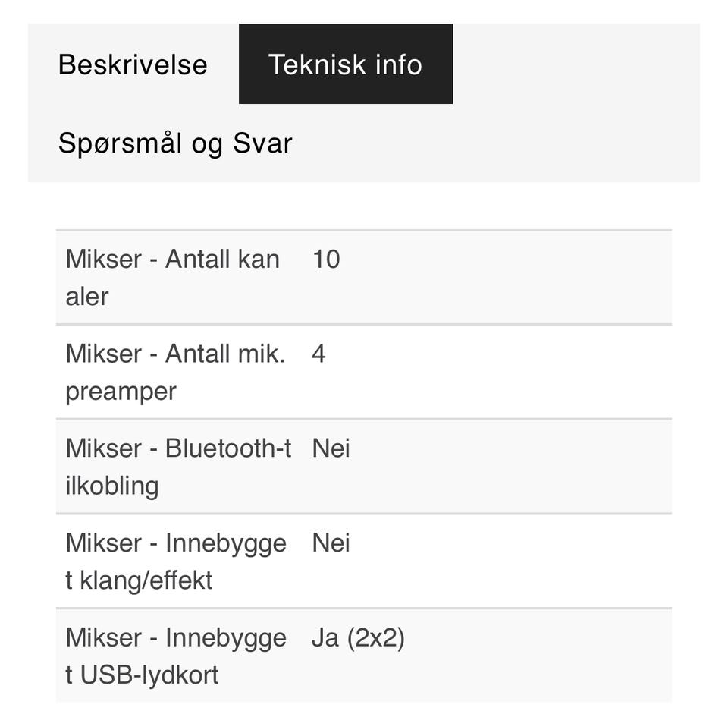Click the Mikser - Antall mik. preamper label
Viewport: 728px width, 711px height.
pyautogui.click(x=175, y=373)
